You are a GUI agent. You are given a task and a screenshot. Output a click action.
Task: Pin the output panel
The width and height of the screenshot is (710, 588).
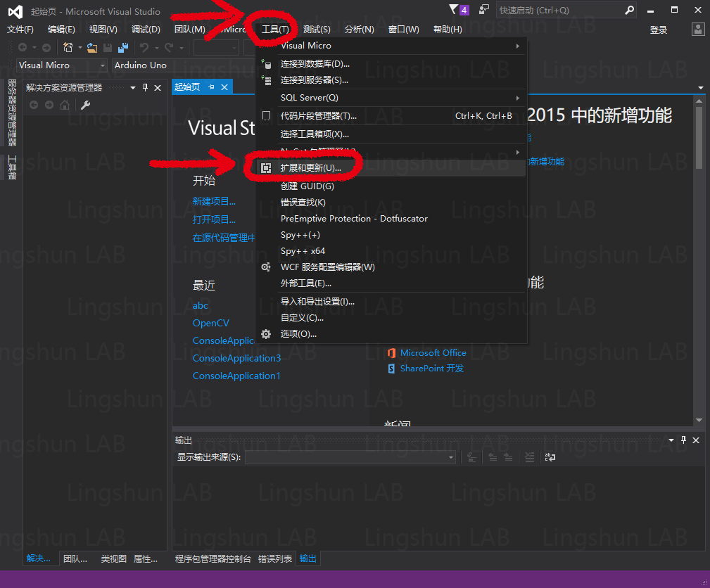pyautogui.click(x=684, y=440)
